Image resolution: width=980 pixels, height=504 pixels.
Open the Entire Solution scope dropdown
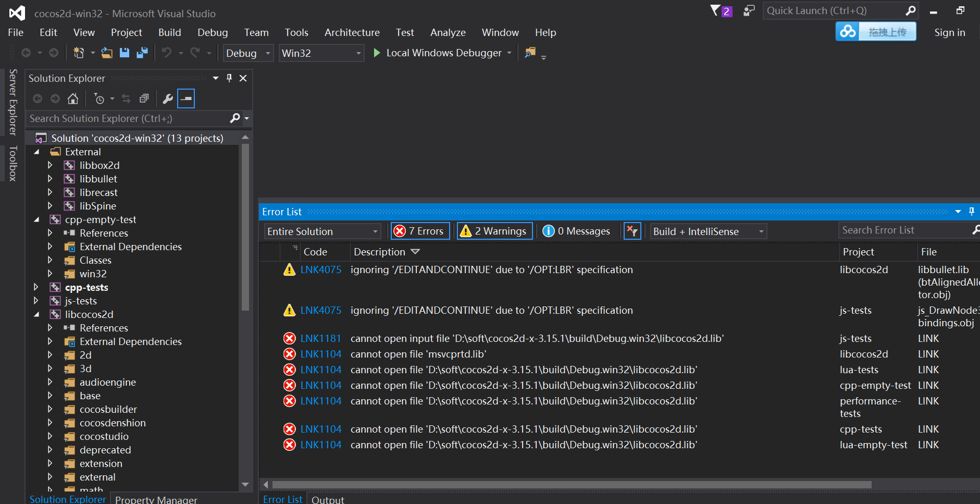322,231
